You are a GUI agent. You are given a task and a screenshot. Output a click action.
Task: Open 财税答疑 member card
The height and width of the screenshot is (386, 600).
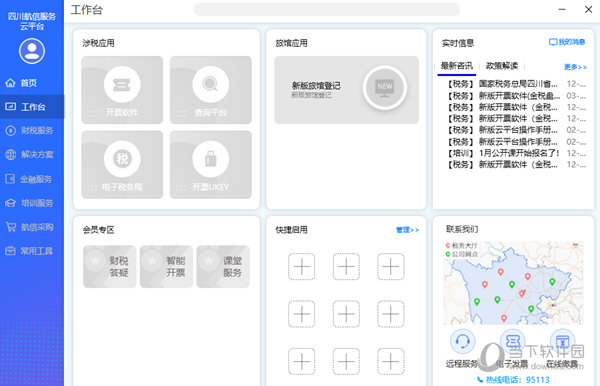tap(109, 266)
